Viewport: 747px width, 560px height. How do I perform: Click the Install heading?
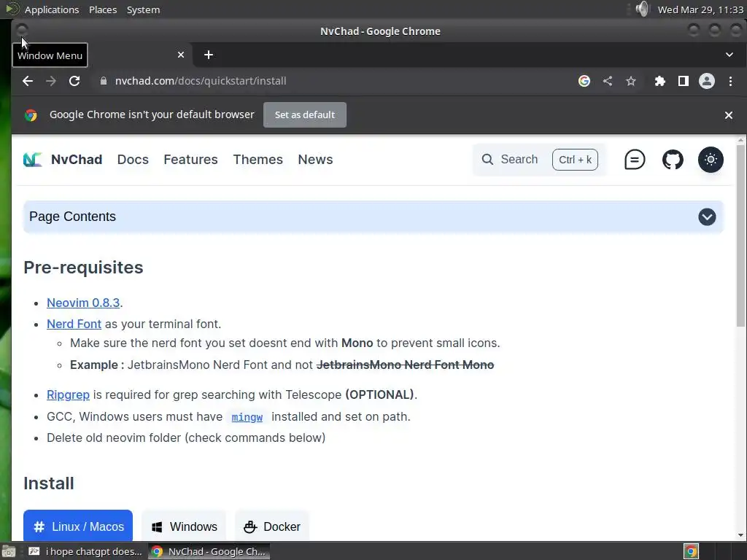[x=49, y=483]
